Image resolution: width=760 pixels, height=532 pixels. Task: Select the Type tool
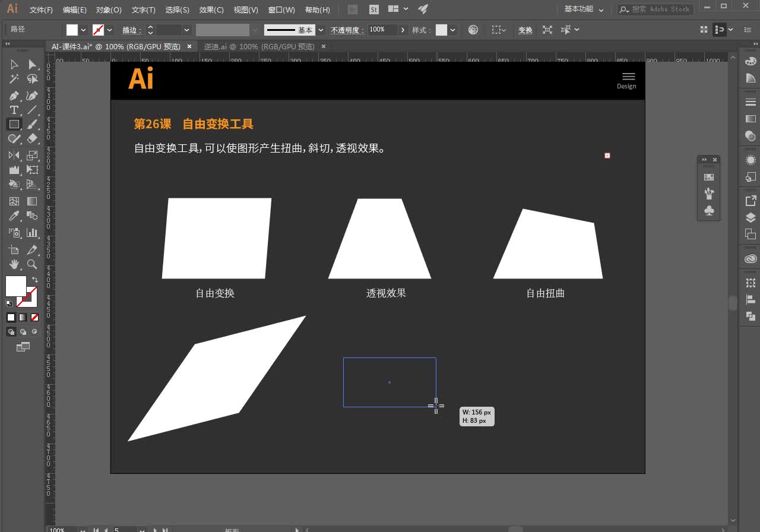[x=14, y=110]
